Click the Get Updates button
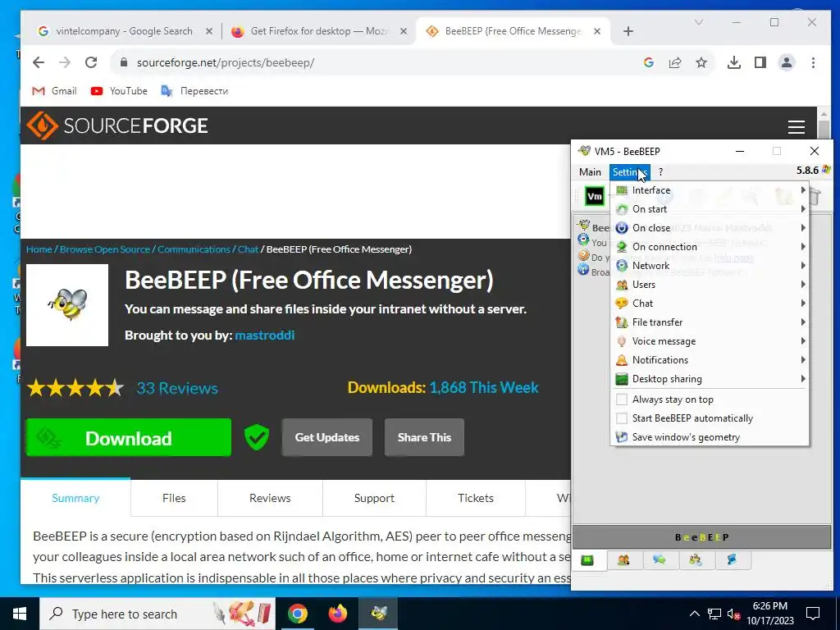Viewport: 840px width, 630px height. coord(327,438)
